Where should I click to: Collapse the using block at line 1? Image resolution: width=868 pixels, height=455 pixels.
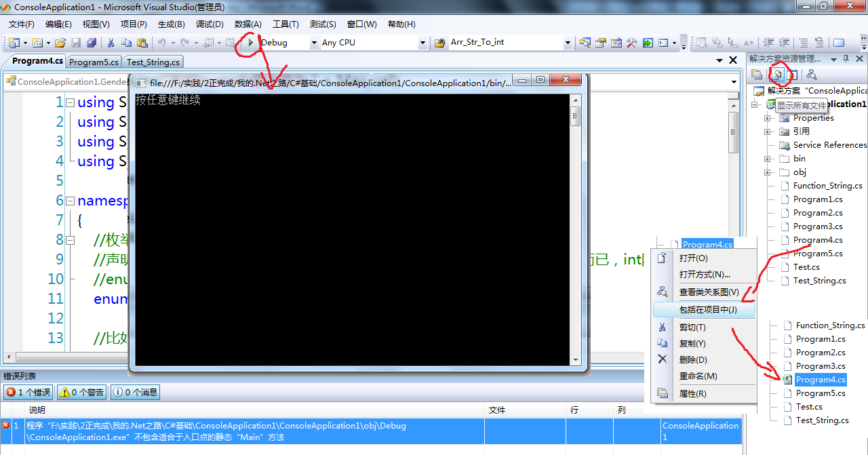point(70,102)
